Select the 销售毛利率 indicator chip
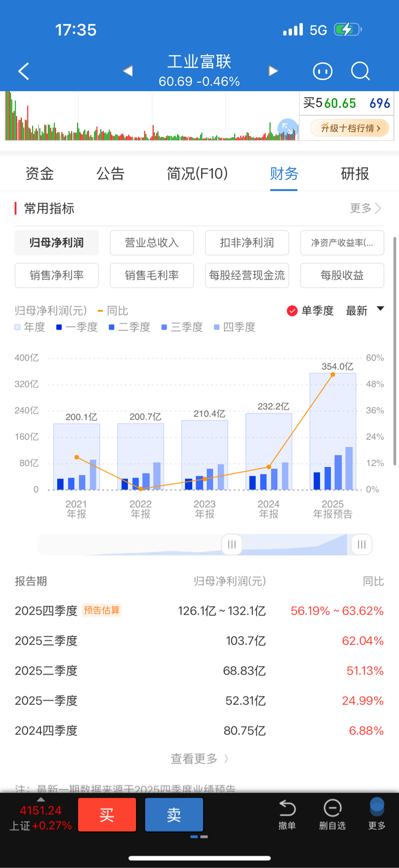 click(x=152, y=275)
